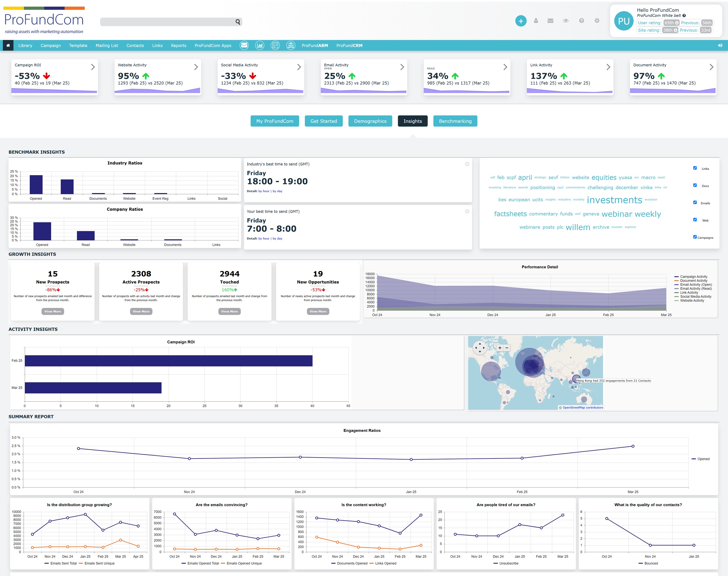728x576 pixels.
Task: Expand the Link Activity card arrow
Action: click(x=608, y=67)
